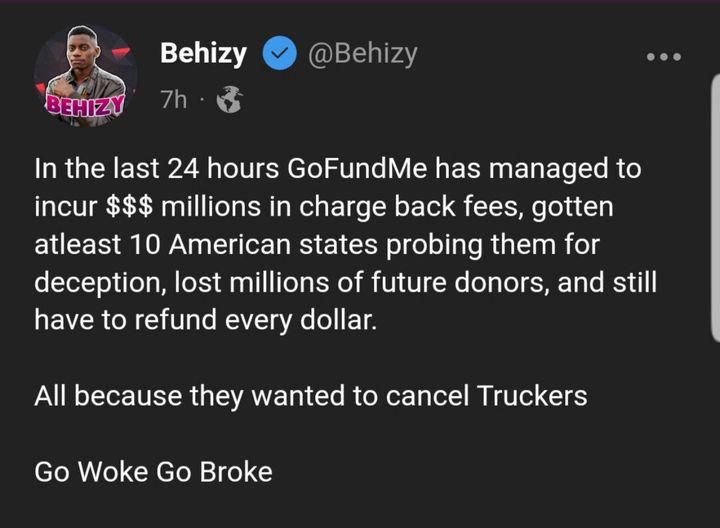Click the blue verified checkmark badge
This screenshot has height=528, width=720.
279,56
